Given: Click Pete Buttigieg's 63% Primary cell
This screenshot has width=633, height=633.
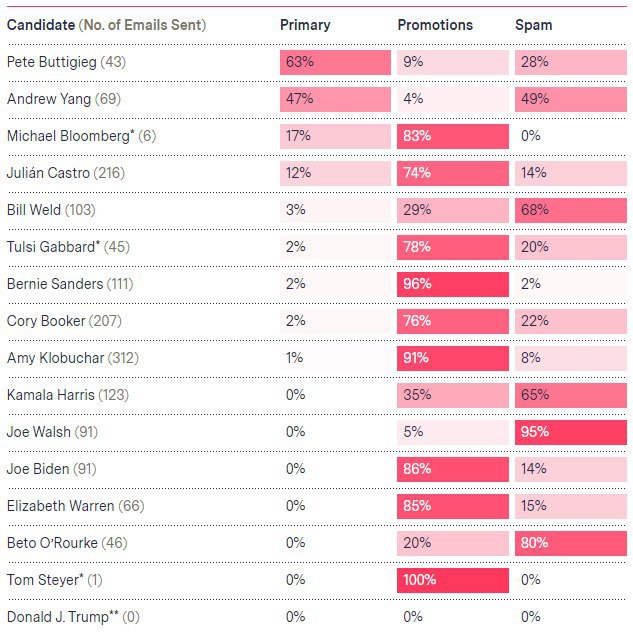Looking at the screenshot, I should click(335, 62).
